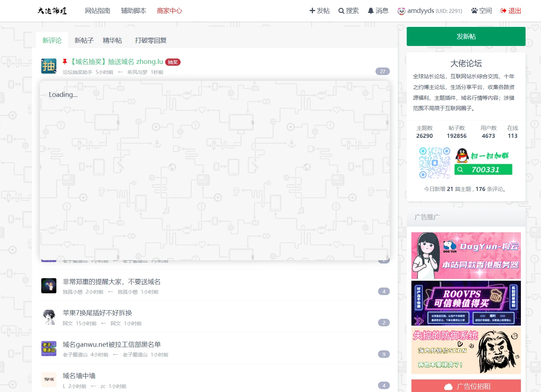Open 商家中心 in the top menu
The height and width of the screenshot is (392, 541).
click(x=169, y=11)
